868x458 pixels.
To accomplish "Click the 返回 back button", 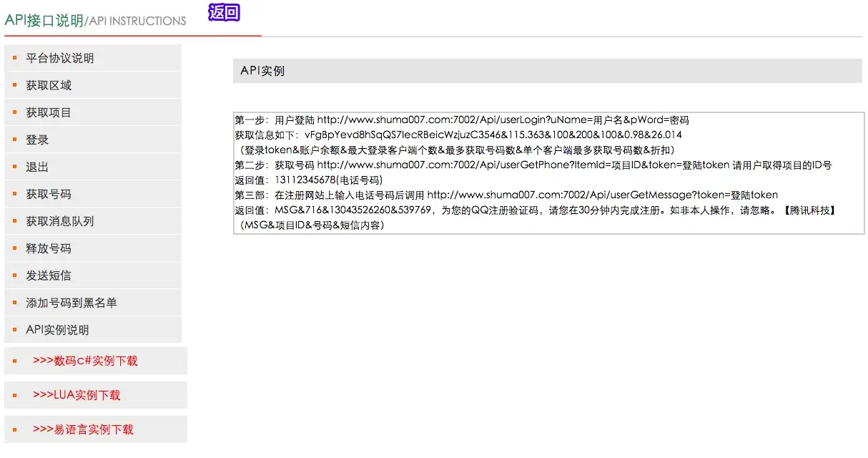I will pyautogui.click(x=223, y=13).
